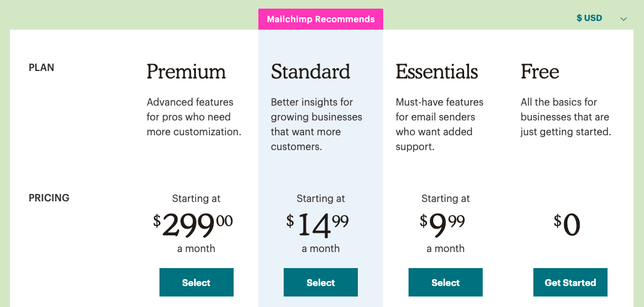Click the Standard plan heading
Viewport: 644px width, 307px height.
(310, 72)
